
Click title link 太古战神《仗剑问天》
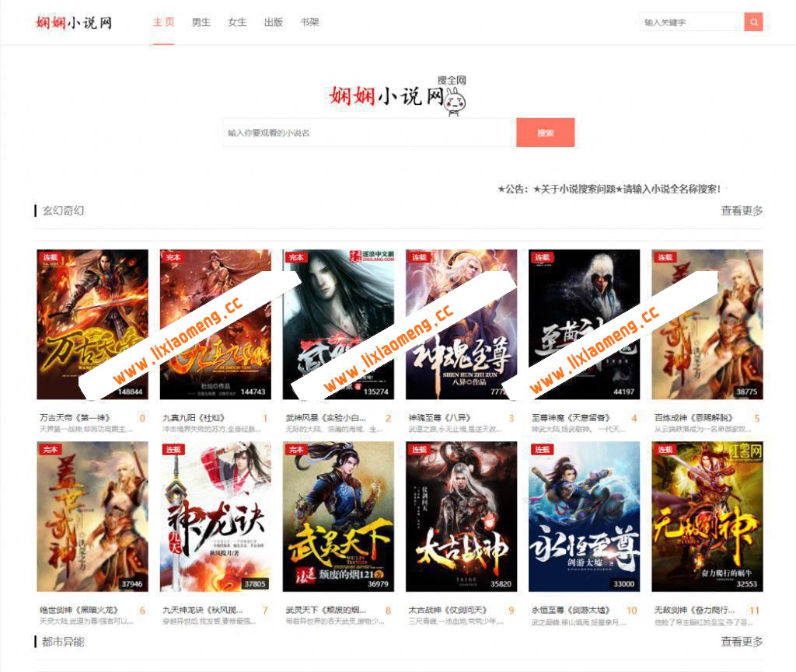(448, 610)
